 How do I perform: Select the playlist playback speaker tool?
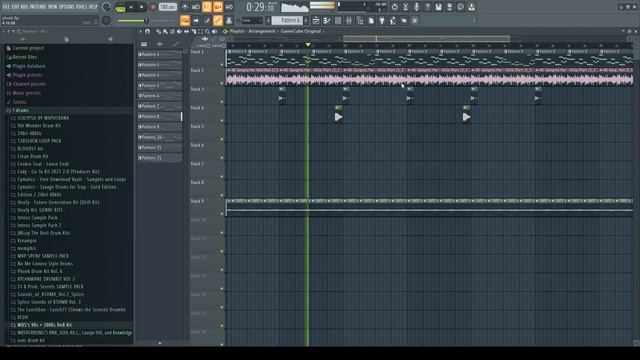tap(214, 31)
